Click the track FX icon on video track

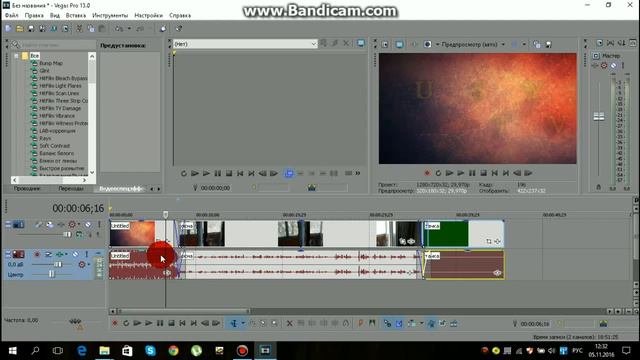coord(61,224)
